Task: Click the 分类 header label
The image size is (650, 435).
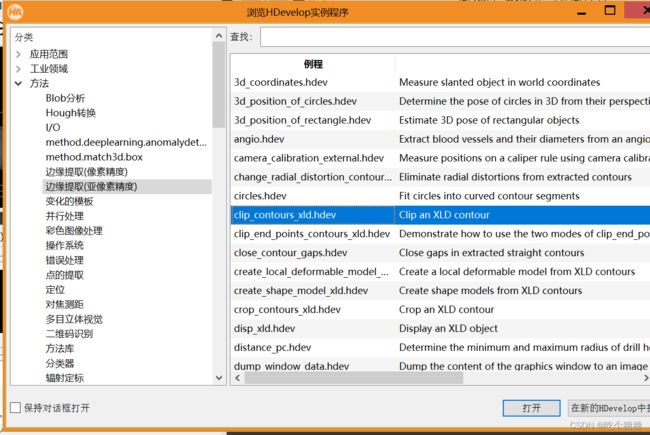Action: [x=24, y=37]
